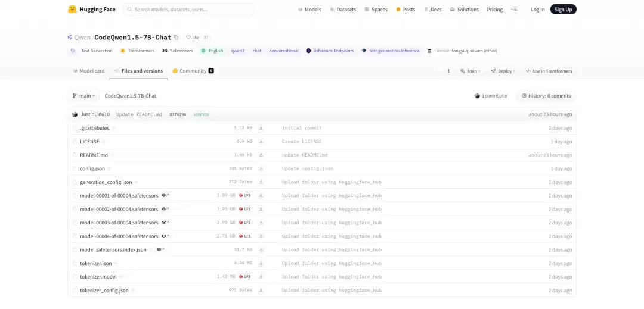Click the tongyi-qianwen license tag
This screenshot has width=644, height=309.
463,51
